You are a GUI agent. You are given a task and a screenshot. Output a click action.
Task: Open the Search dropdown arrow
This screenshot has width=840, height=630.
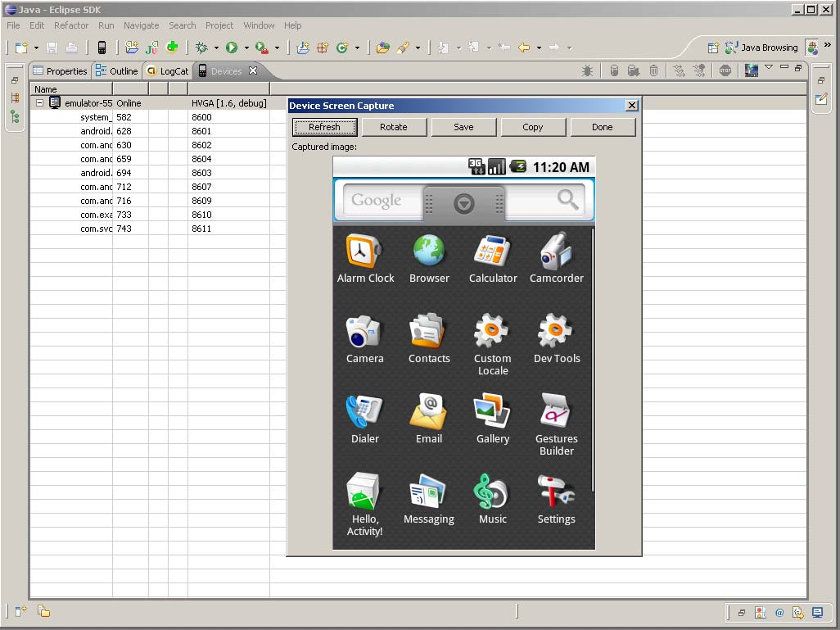pos(418,48)
